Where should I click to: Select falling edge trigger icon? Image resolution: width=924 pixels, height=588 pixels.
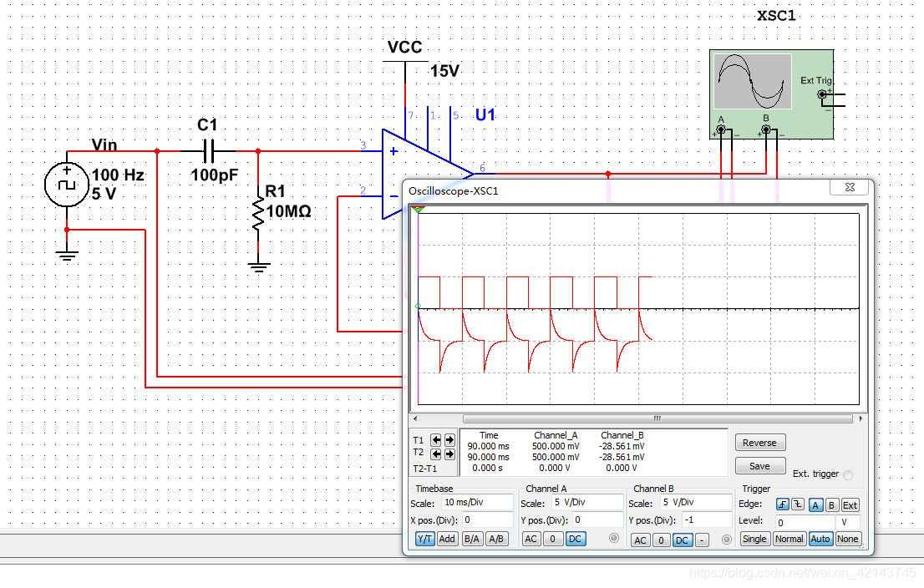[x=797, y=505]
